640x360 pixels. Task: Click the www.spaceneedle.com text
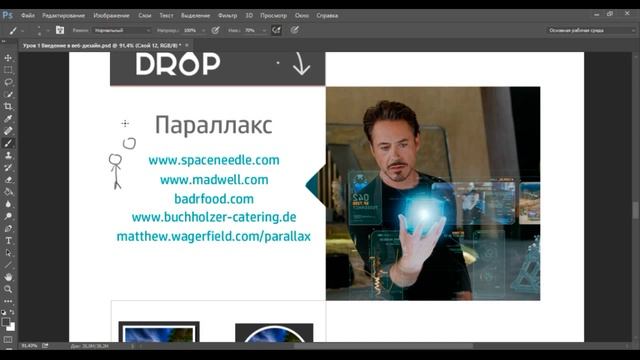214,160
